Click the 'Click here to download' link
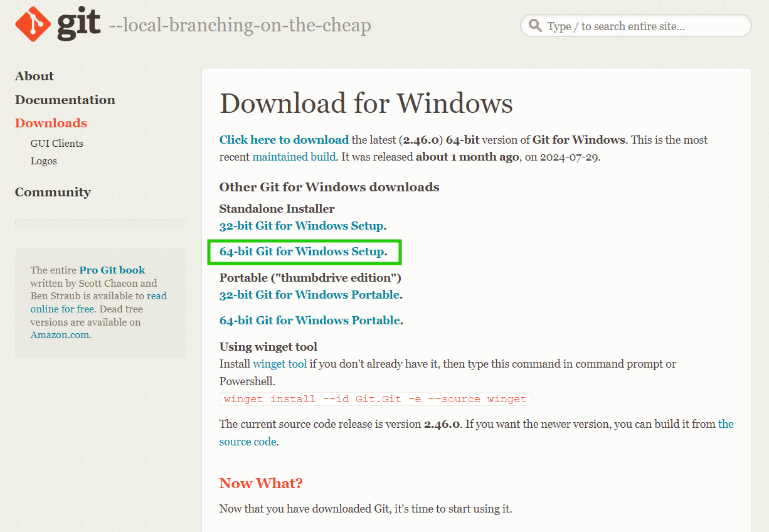Viewport: 769px width, 532px height. pos(284,140)
